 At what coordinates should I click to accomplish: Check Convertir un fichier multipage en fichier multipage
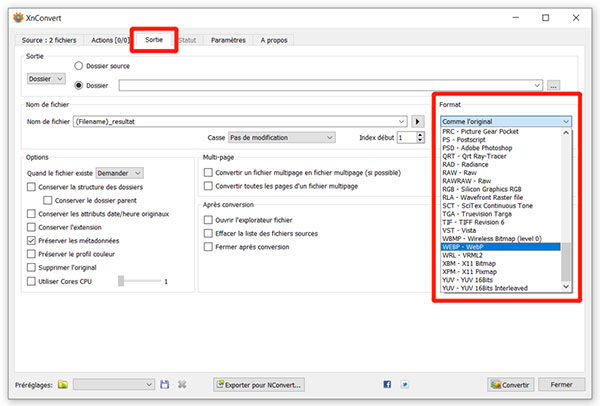[x=208, y=173]
